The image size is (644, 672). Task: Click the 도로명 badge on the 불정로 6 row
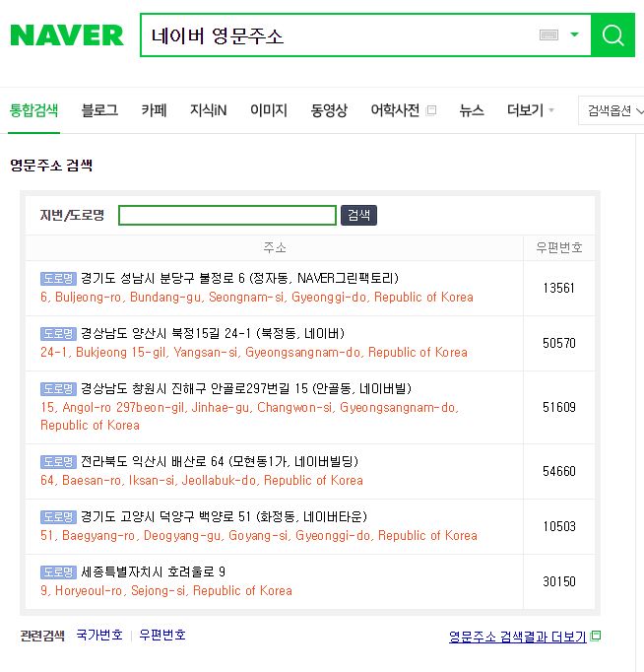(x=59, y=278)
